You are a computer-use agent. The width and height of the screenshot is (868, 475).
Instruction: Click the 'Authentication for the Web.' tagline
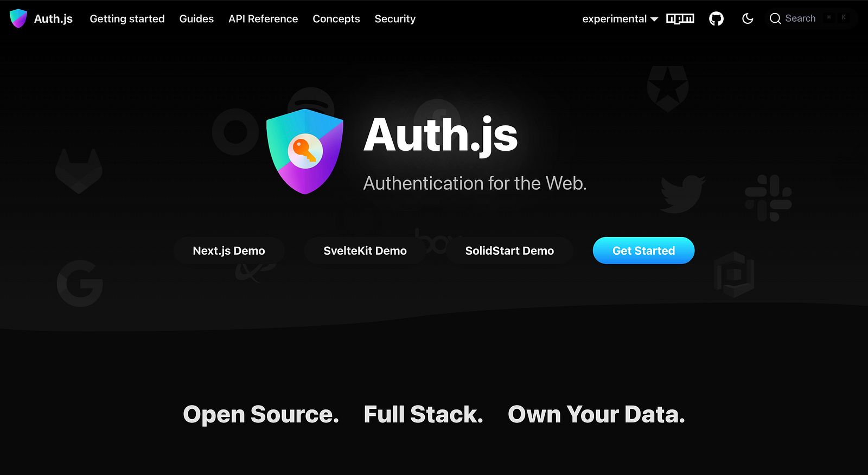[x=475, y=183]
